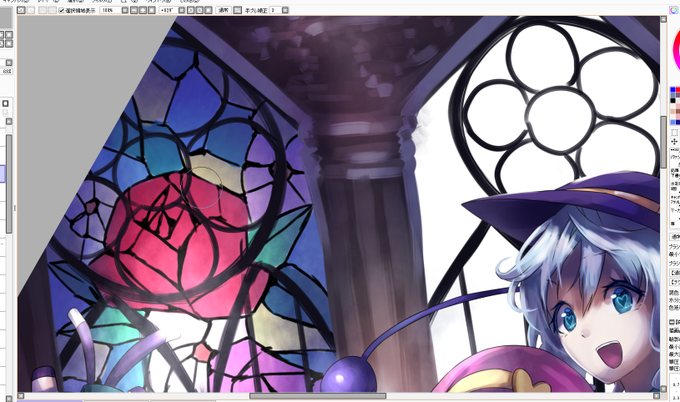Click the left panel layer list scrollbar thumb
Viewport: 680px width, 402px height.
(9, 184)
